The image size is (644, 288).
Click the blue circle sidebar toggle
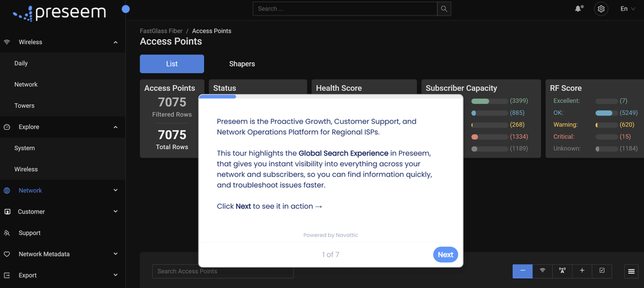pos(126,9)
